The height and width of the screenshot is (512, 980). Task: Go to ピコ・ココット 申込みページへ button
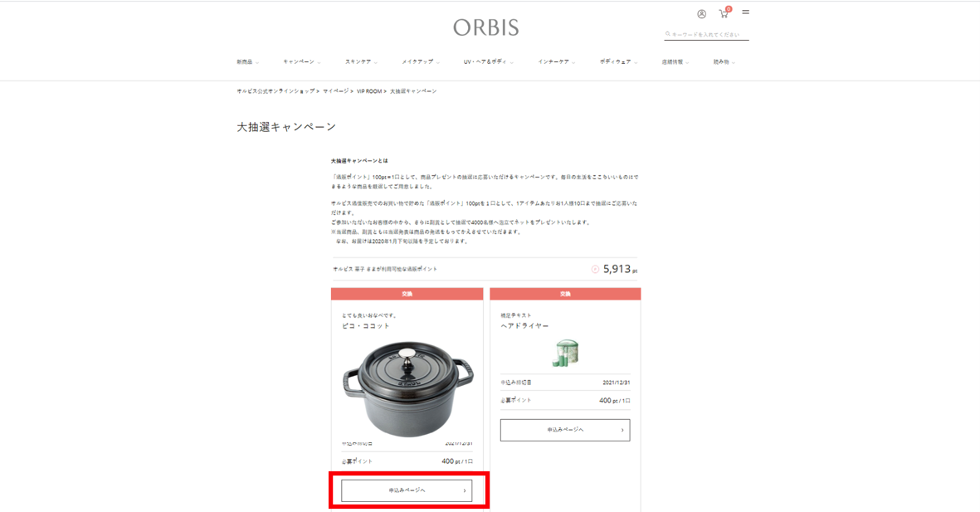coord(407,490)
